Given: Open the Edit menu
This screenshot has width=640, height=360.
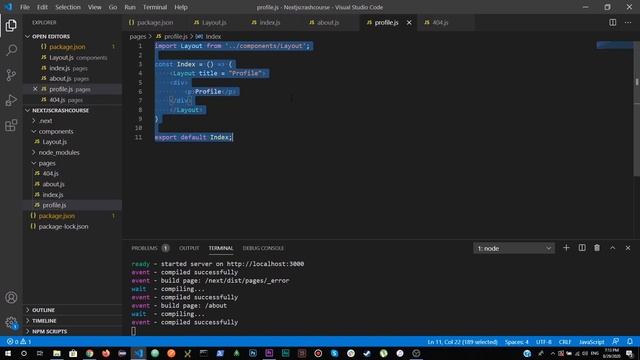Looking at the screenshot, I should point(42,7).
